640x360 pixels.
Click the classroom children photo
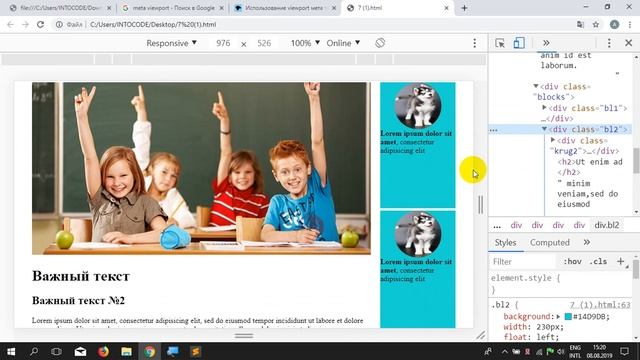click(x=201, y=168)
